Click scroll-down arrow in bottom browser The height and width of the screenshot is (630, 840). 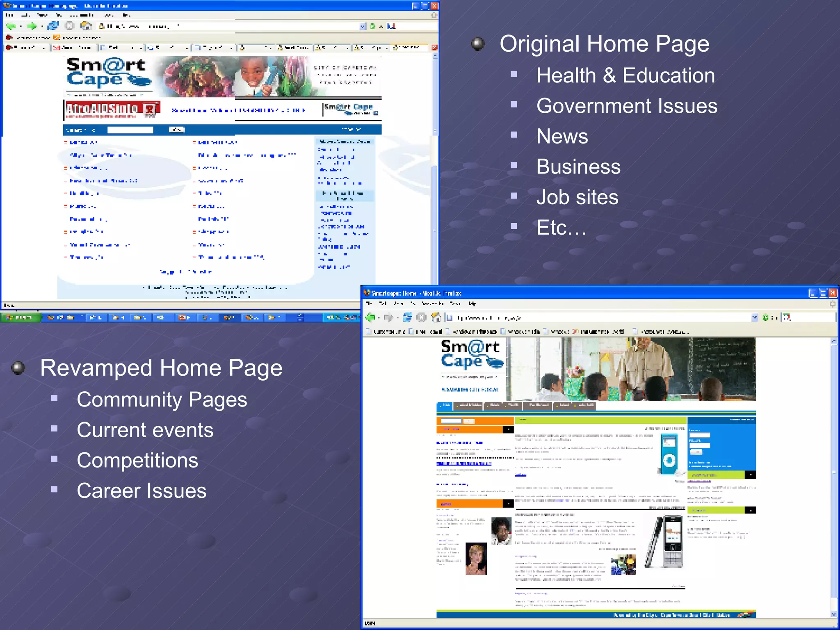833,614
